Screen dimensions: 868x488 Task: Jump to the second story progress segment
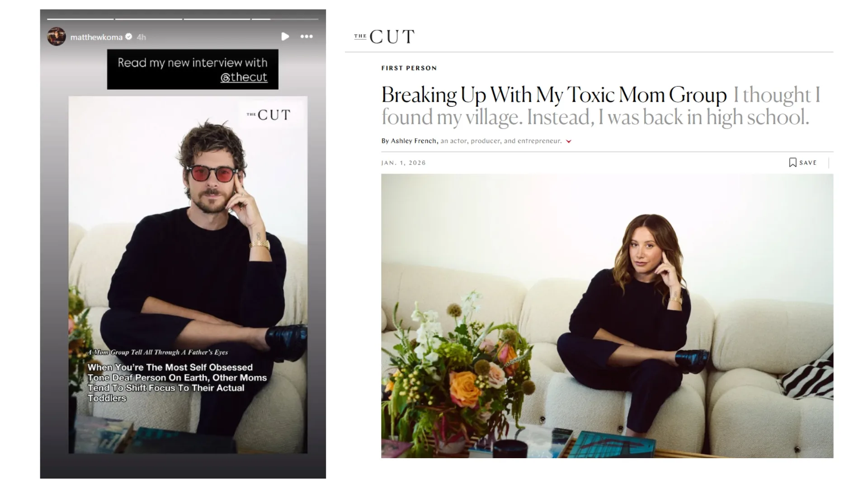(148, 19)
